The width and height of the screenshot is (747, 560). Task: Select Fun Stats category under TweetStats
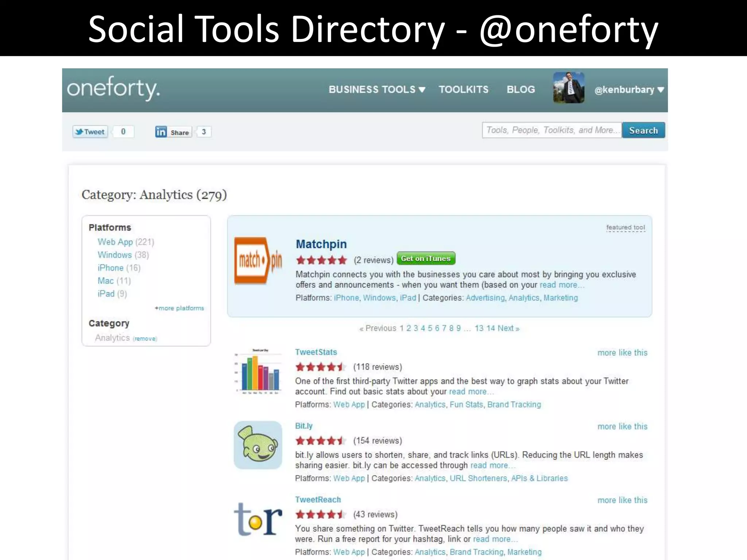[467, 405]
